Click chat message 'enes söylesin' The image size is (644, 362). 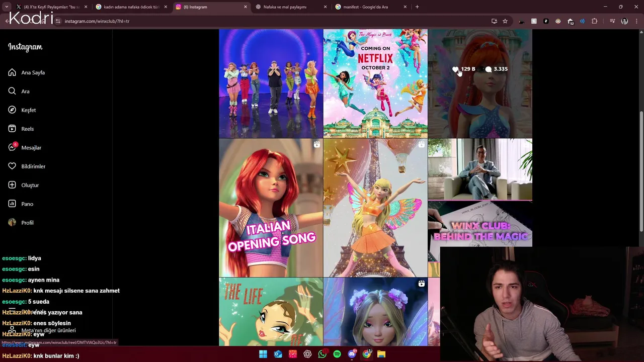[52, 323]
